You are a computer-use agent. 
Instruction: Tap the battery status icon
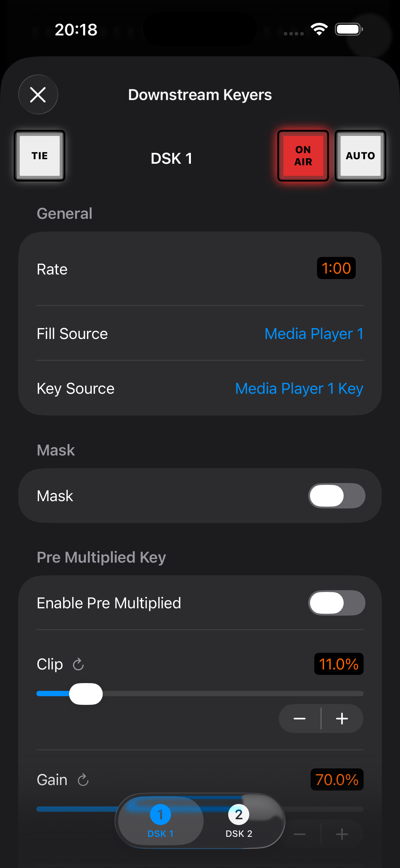tap(348, 29)
